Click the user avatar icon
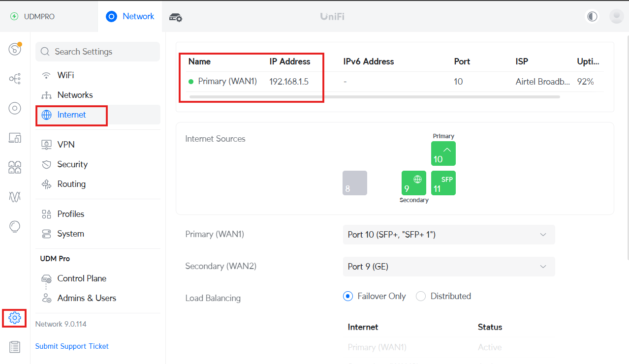 (x=616, y=16)
